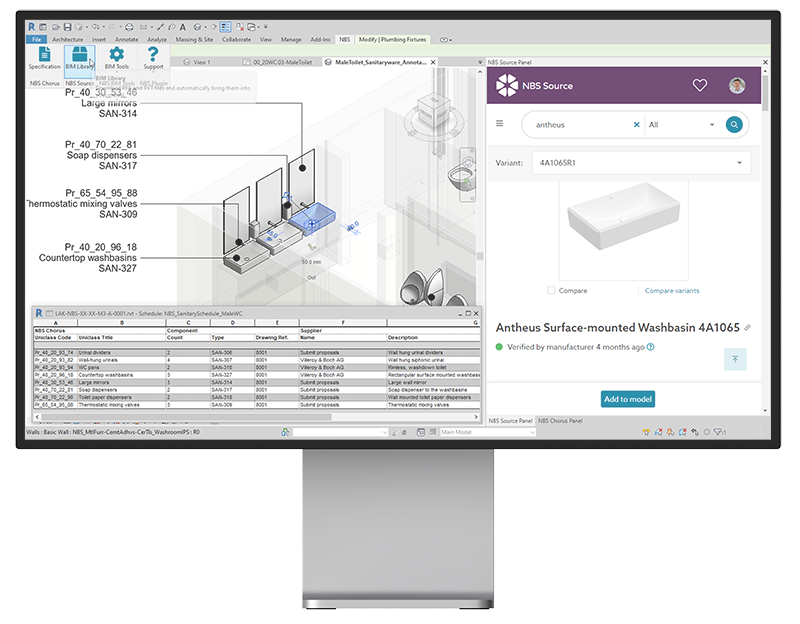Click the Save disk quick-access icon
The image size is (800, 624).
(67, 27)
